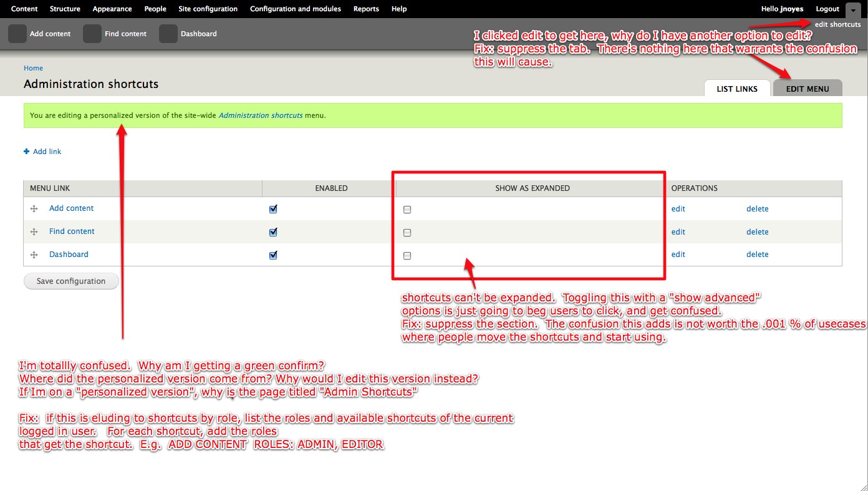Click the plus icon next to Add link

tap(26, 151)
